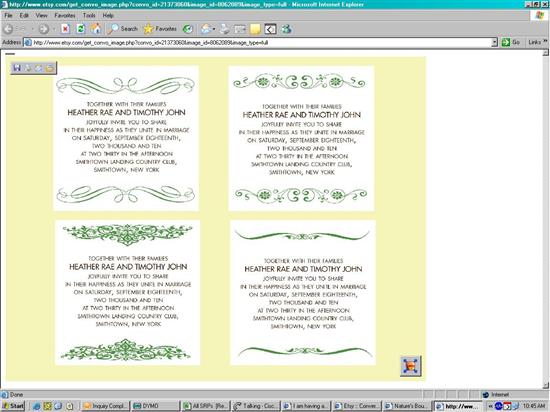Switch to the Talking taskbar window
The height and width of the screenshot is (412, 550).
[x=256, y=406]
